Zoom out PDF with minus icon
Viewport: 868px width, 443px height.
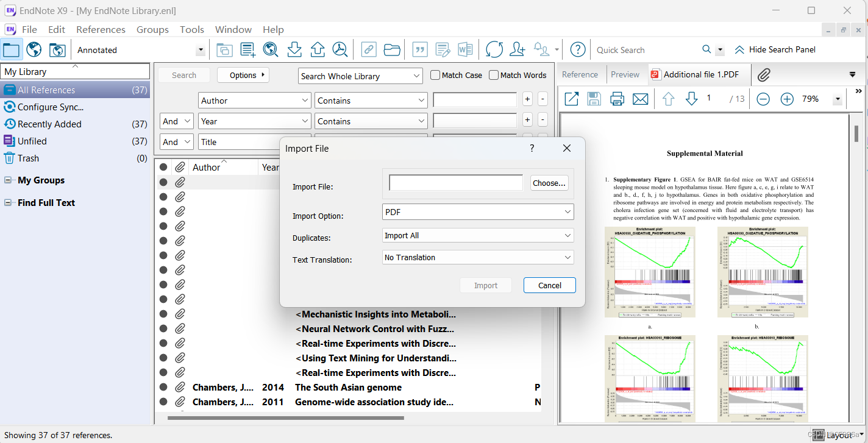point(763,99)
